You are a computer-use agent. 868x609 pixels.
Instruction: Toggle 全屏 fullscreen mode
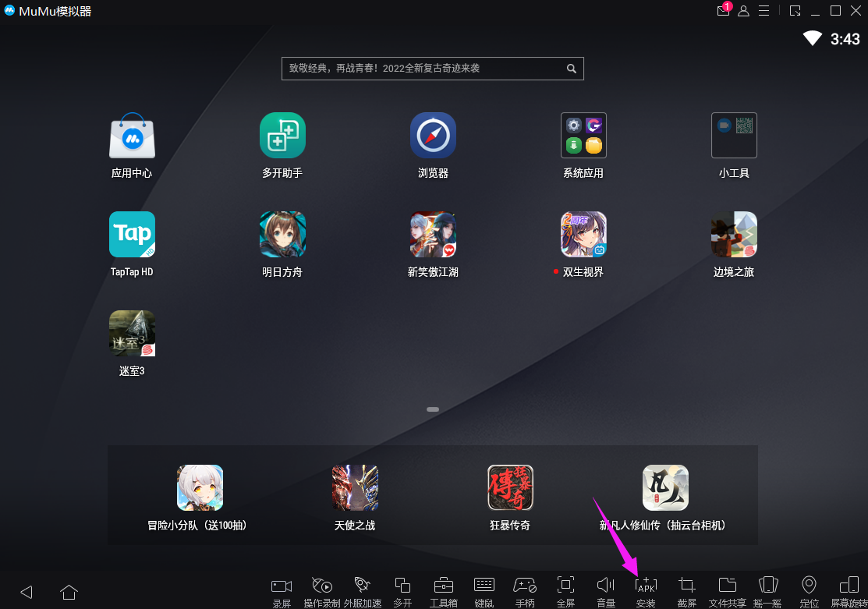(565, 592)
